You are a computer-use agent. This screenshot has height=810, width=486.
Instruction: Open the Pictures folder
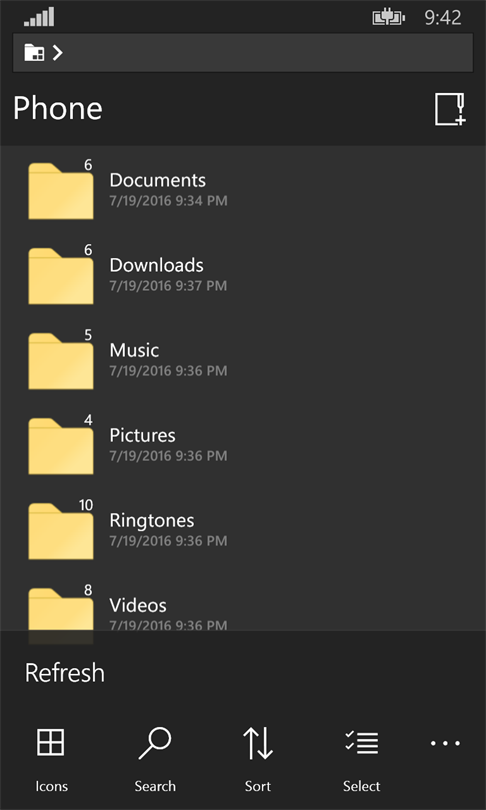click(243, 445)
